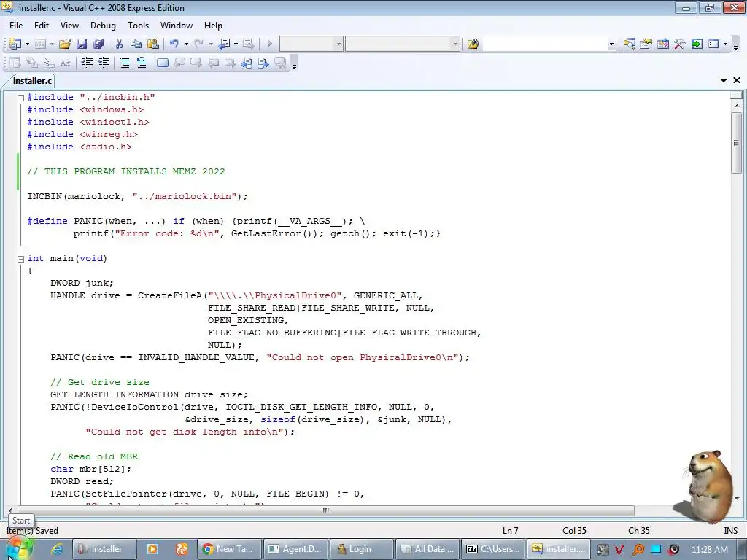Toggle a bookmark on the current line
Screen dimensions: 747x560
(x=163, y=63)
